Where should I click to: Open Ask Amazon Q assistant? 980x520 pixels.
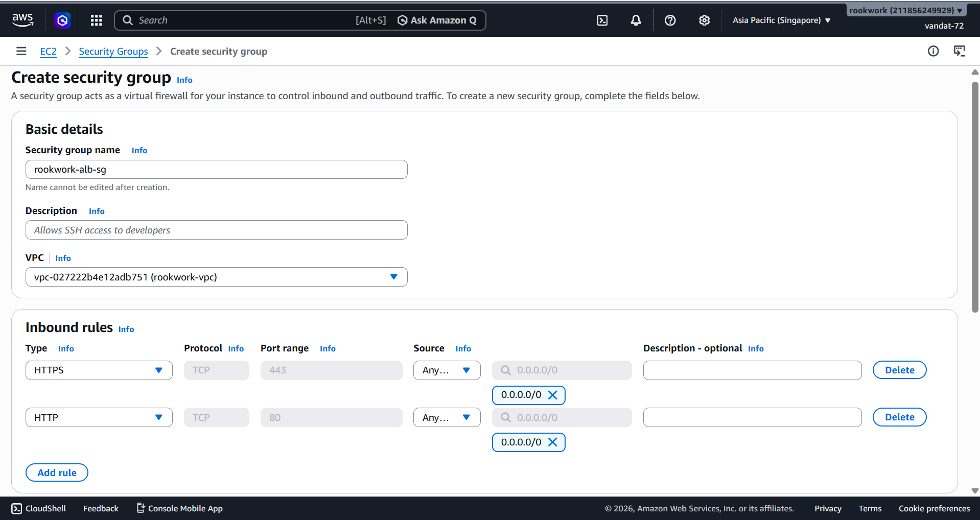pyautogui.click(x=437, y=20)
